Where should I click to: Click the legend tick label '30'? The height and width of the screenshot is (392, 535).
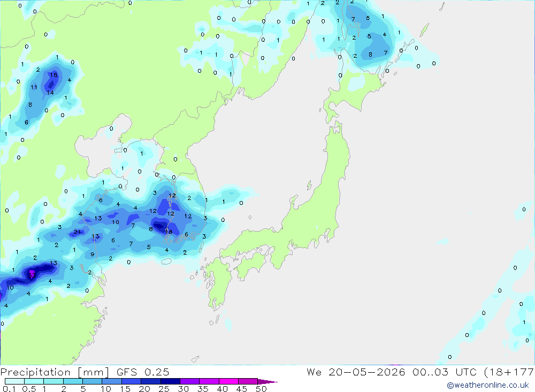point(184,389)
